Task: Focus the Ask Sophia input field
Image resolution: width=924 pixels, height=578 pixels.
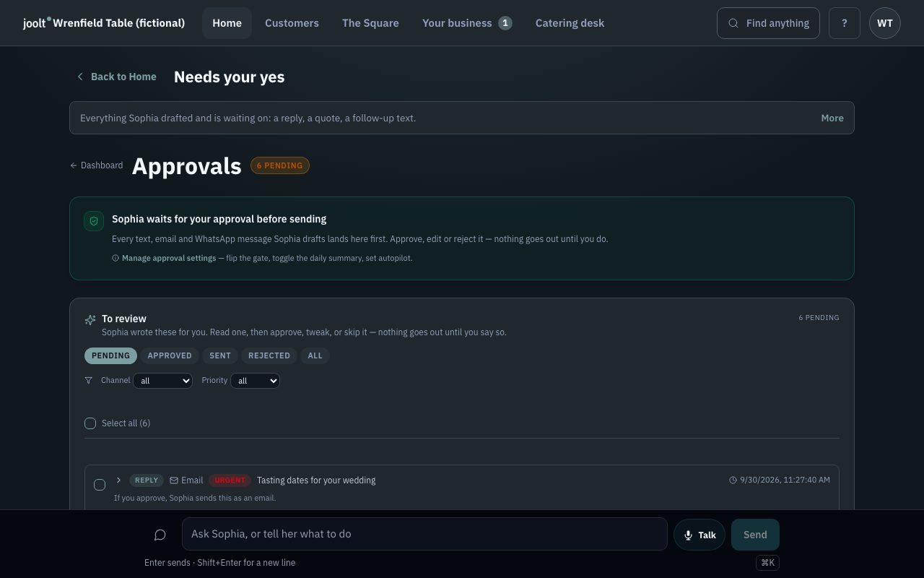Action: [x=424, y=534]
